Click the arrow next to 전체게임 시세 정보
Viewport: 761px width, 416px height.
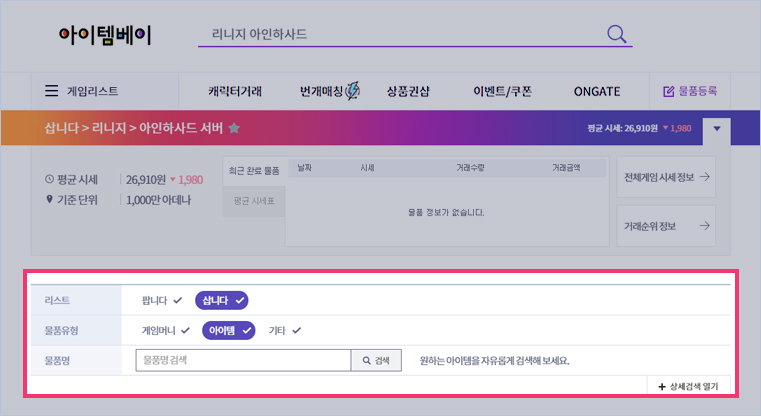[x=705, y=177]
